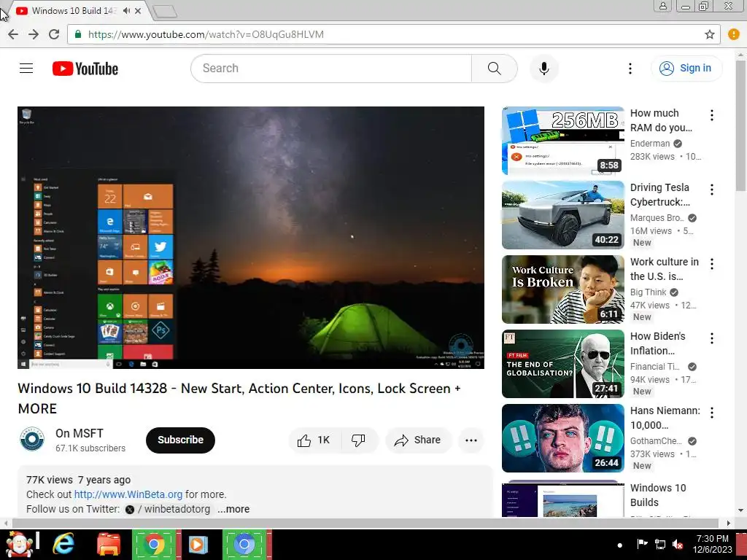This screenshot has height=560, width=747.
Task: Open options for Hans Niemann video
Action: coord(712,413)
